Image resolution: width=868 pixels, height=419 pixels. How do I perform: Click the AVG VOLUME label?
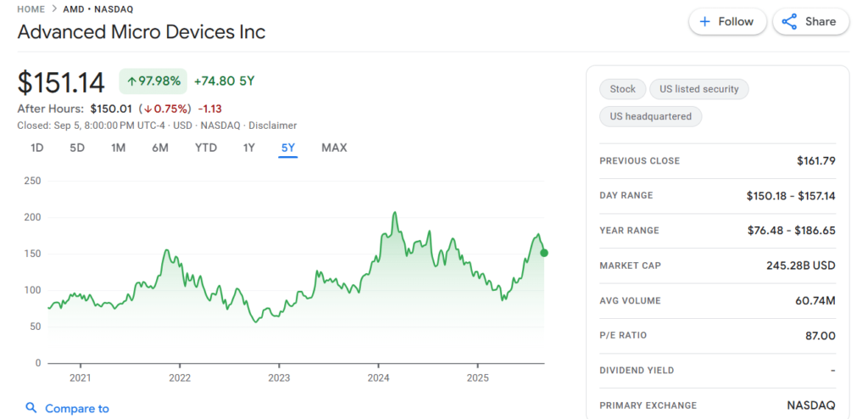[x=631, y=301]
